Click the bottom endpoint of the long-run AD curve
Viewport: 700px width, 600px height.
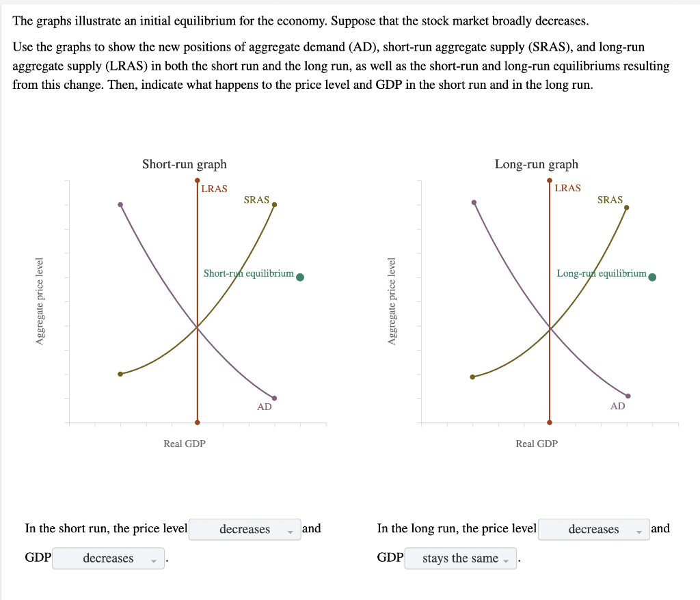coord(628,396)
